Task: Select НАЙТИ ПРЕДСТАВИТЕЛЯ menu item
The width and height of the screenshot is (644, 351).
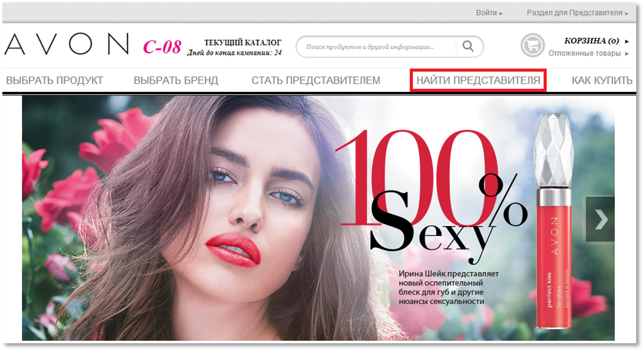Action: pos(478,80)
